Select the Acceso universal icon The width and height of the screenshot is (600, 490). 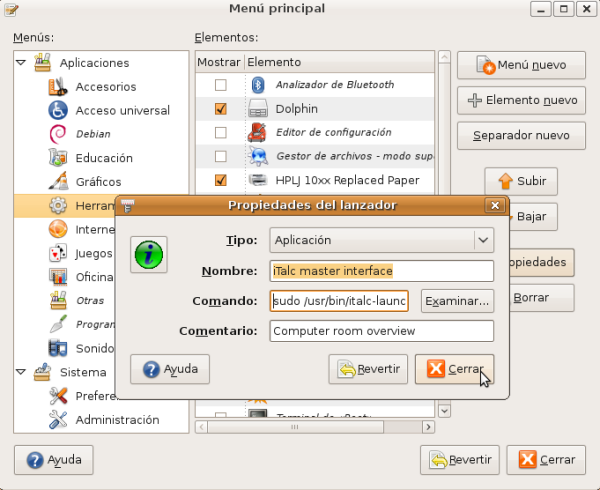click(58, 110)
